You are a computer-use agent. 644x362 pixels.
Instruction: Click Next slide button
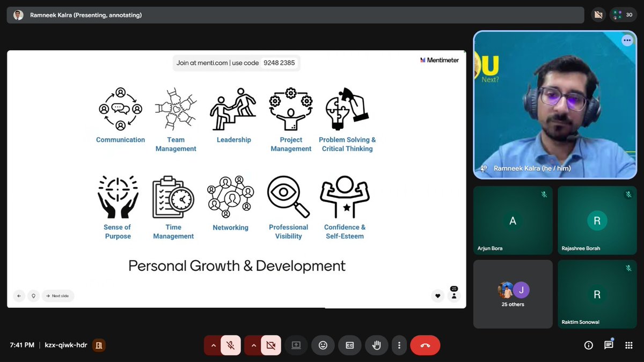58,295
